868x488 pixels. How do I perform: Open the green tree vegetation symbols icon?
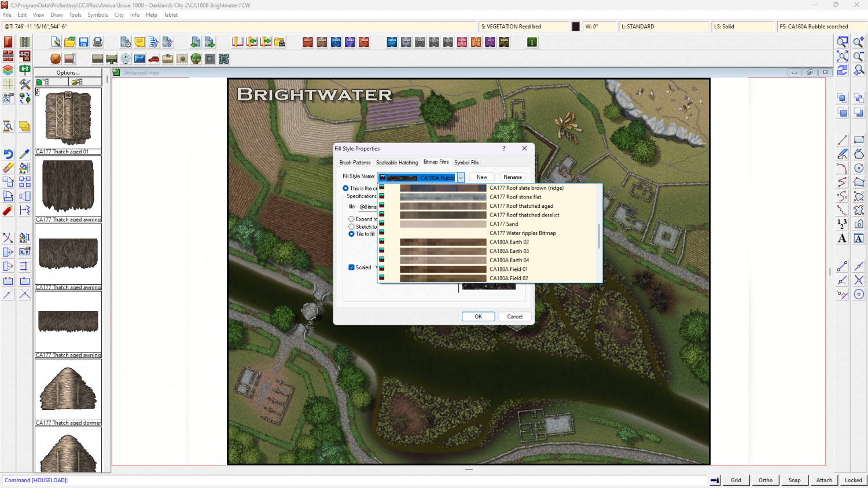coord(196,58)
